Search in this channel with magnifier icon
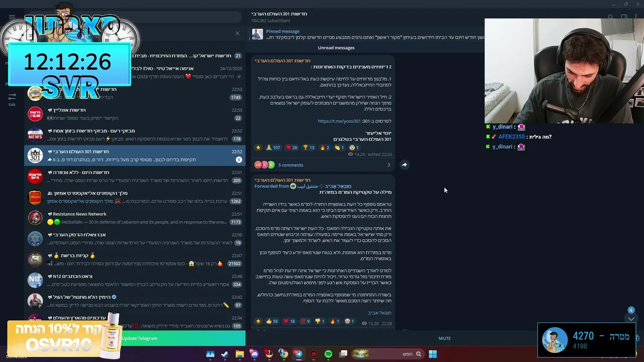 point(610,17)
